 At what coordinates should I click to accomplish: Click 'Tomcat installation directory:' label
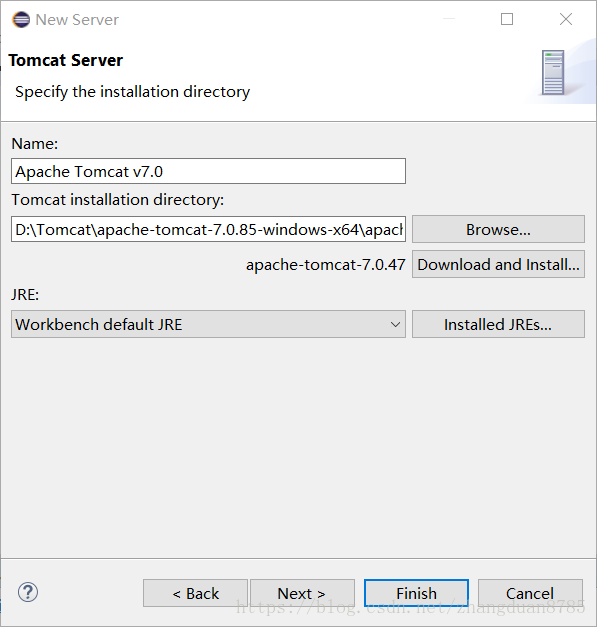point(118,200)
